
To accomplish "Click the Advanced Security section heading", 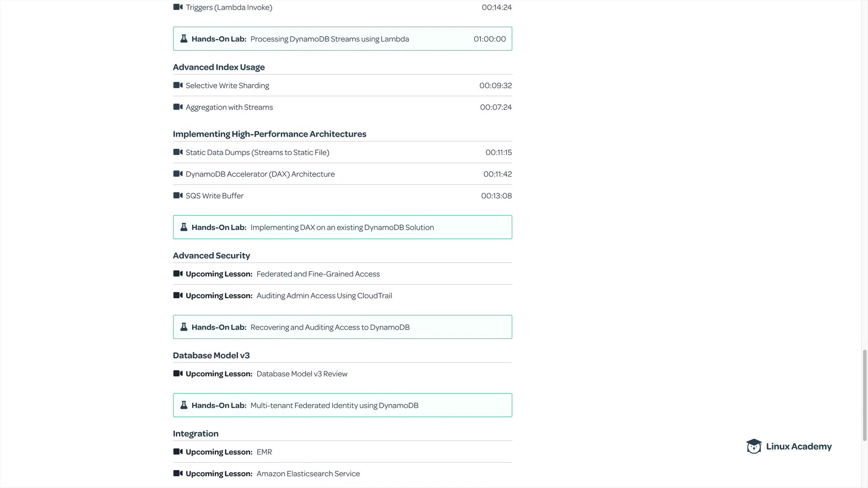I will 211,255.
